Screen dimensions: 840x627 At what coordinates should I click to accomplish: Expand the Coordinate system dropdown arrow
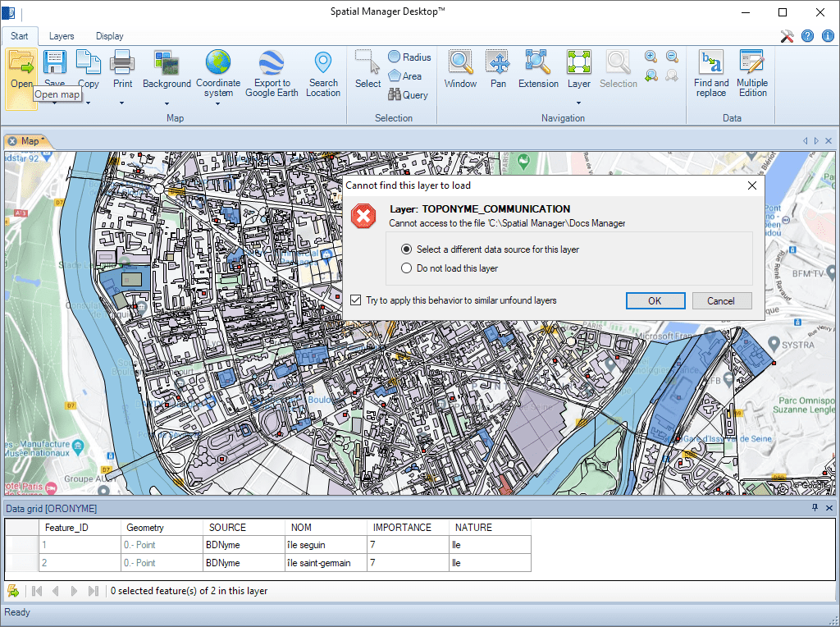(x=218, y=103)
